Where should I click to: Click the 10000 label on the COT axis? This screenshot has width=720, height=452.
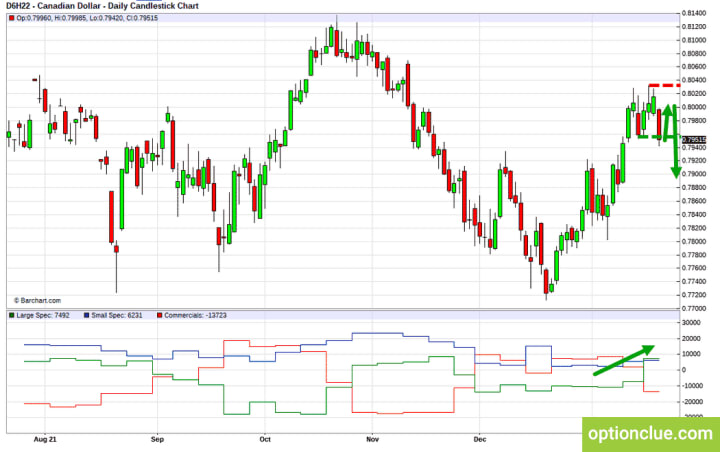[x=692, y=354]
